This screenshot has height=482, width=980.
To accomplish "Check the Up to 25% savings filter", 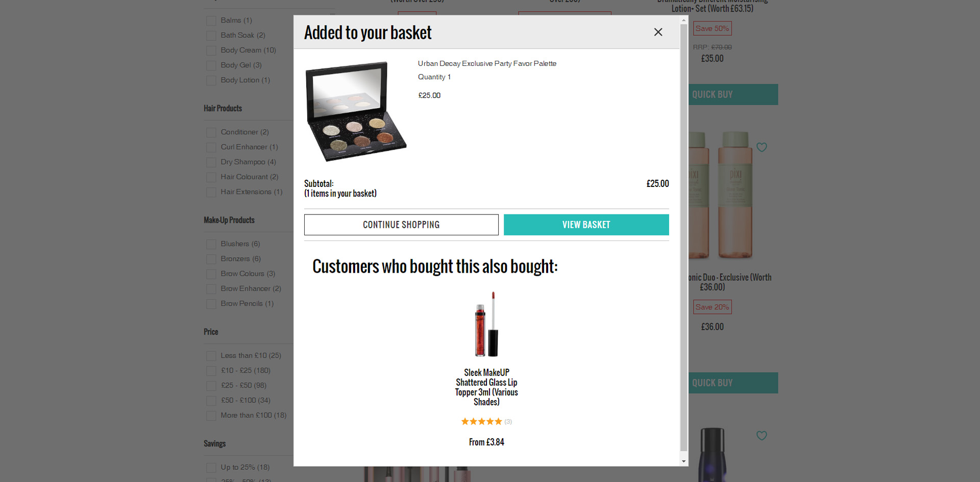I will coord(211,468).
